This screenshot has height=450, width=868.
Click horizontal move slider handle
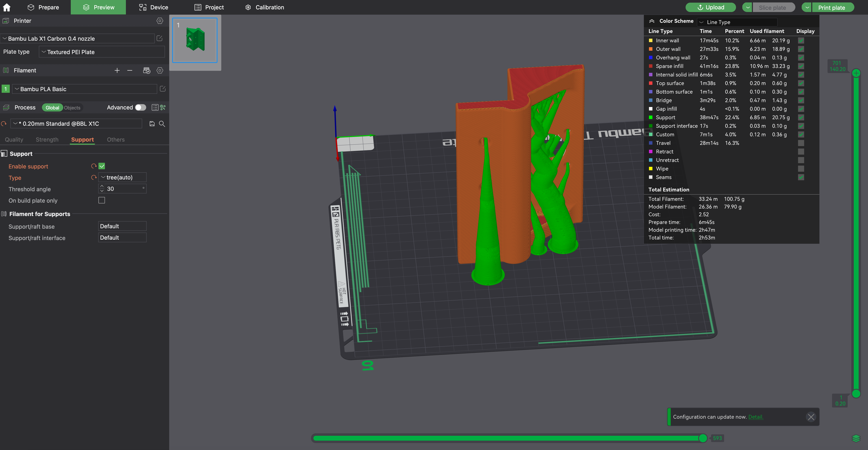pyautogui.click(x=702, y=438)
